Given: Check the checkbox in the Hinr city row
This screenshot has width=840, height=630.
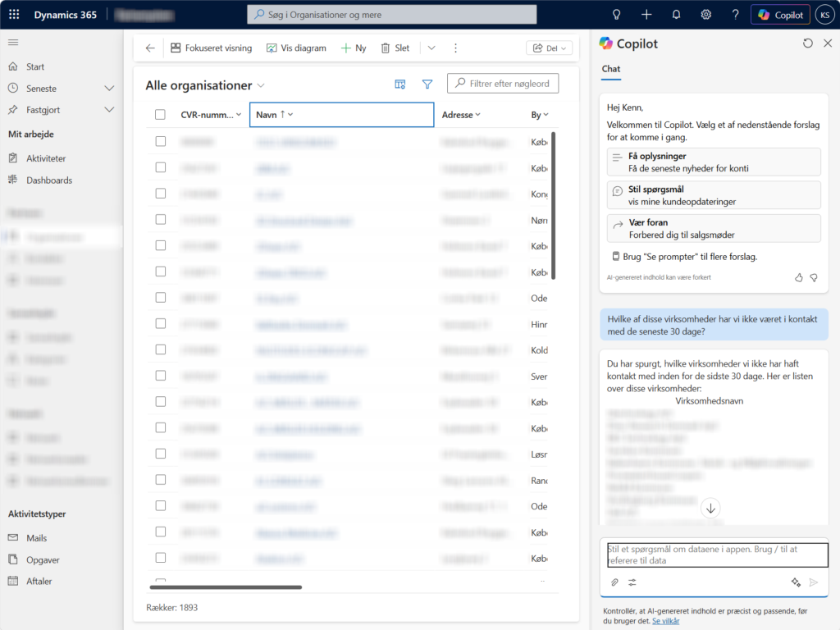Looking at the screenshot, I should tap(160, 323).
